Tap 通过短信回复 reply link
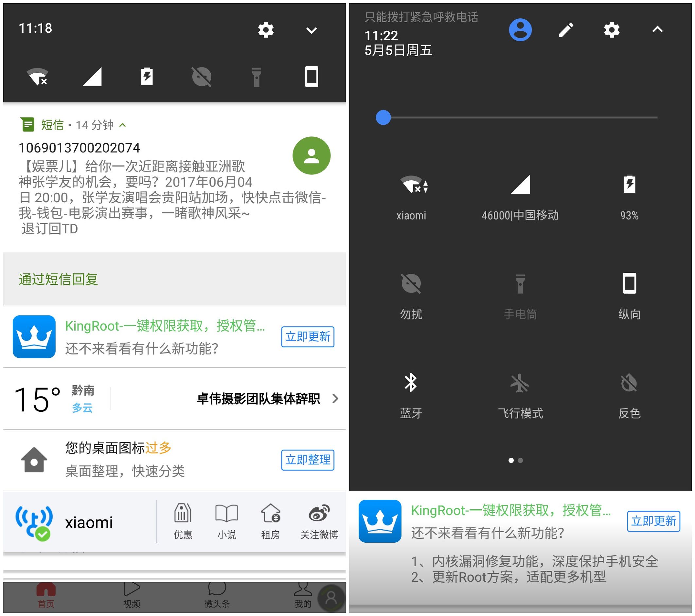Image resolution: width=695 pixels, height=616 pixels. point(58,279)
